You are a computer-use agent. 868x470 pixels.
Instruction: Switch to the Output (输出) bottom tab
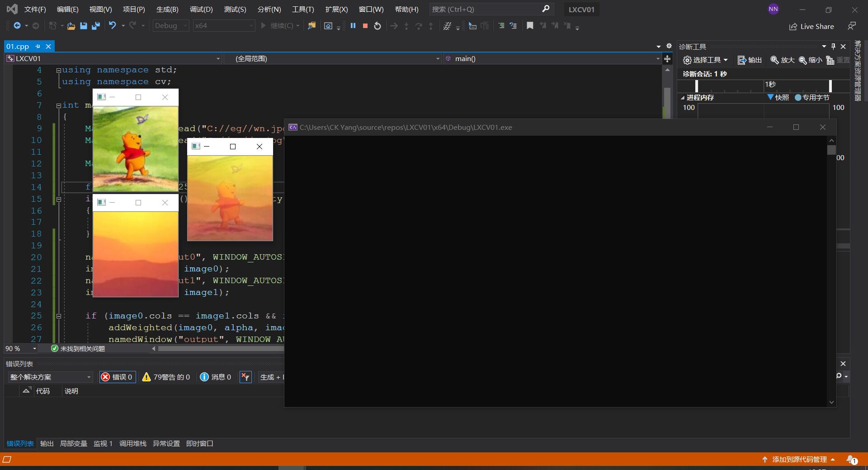coord(47,443)
